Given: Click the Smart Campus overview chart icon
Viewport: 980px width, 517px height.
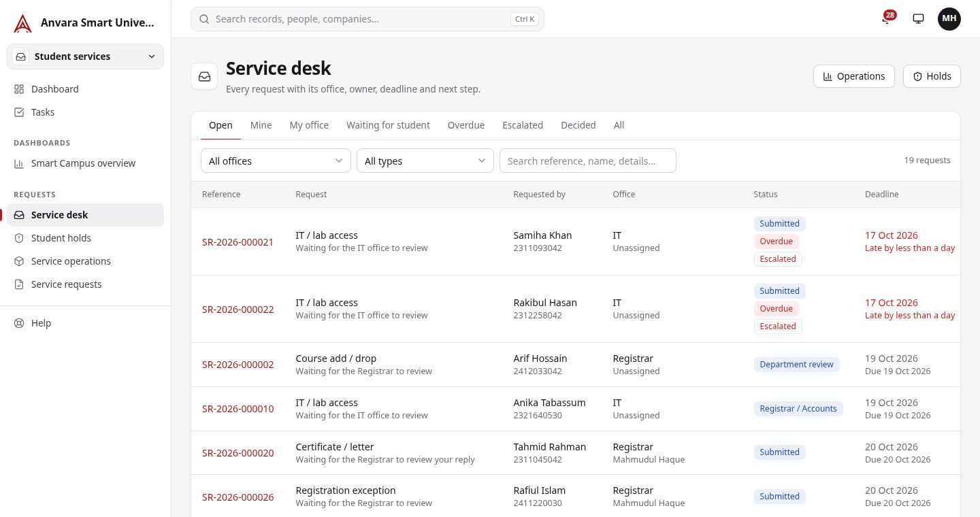Looking at the screenshot, I should click(19, 163).
